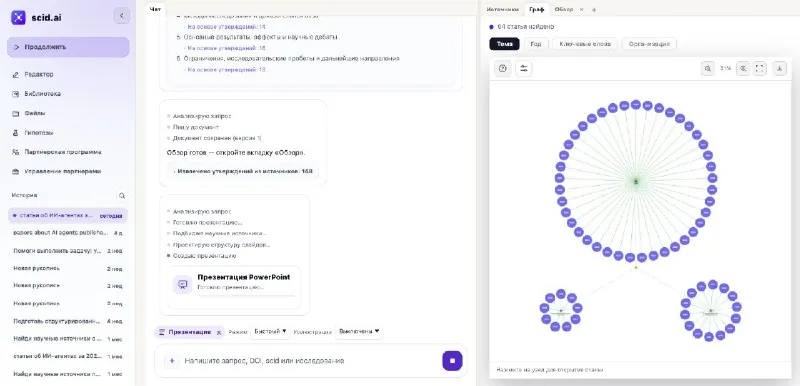
Task: Focus the 'Напишите запрос, DOI' input field
Action: [310, 361]
